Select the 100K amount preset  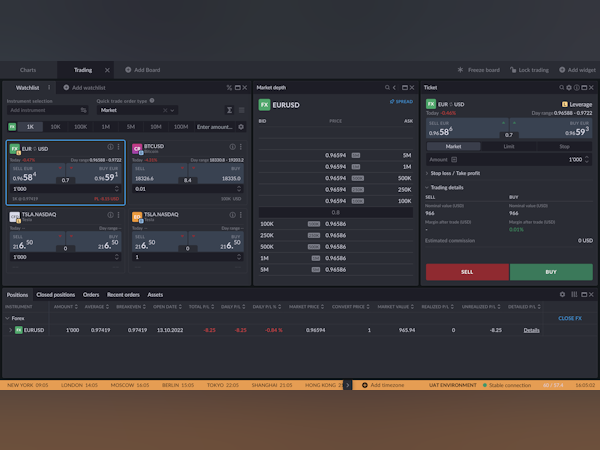point(80,127)
